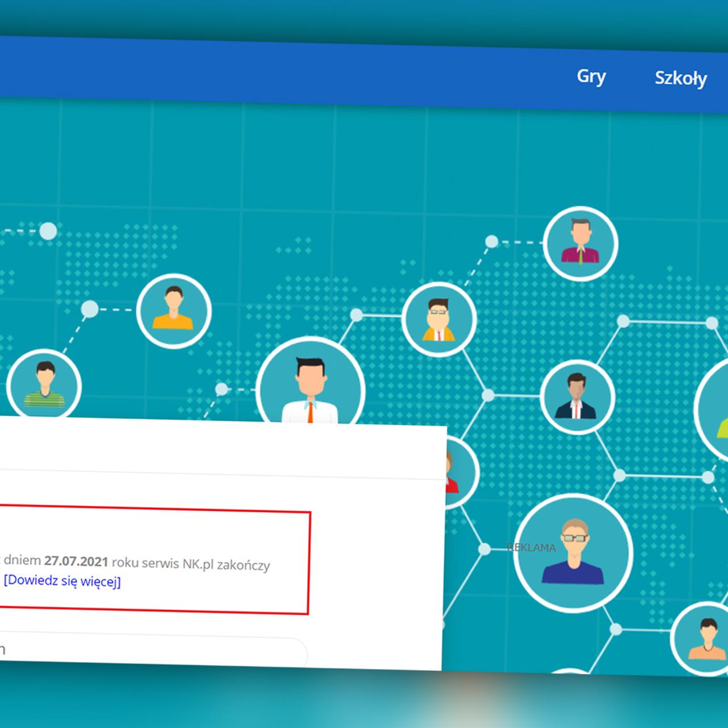Screen dimensions: 728x728
Task: Open the Szkoły menu item
Action: click(680, 78)
